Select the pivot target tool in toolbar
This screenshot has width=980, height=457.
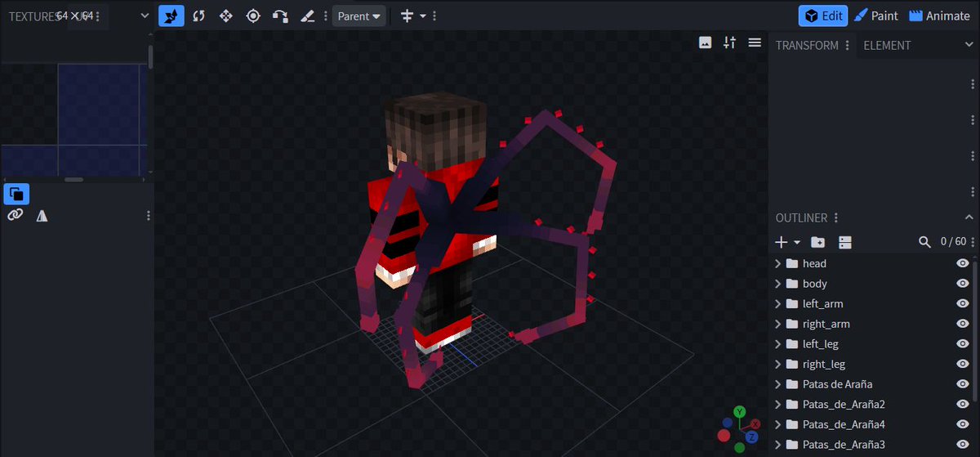point(253,16)
